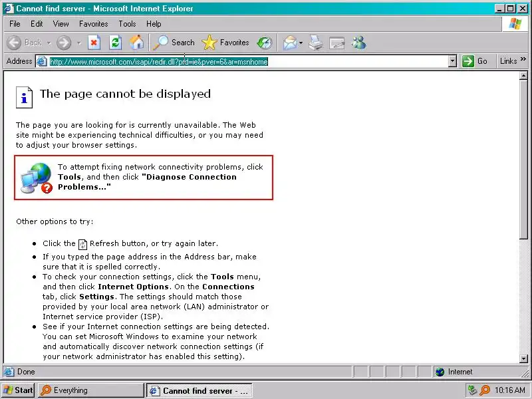Click the Forward arrow button

coord(64,43)
